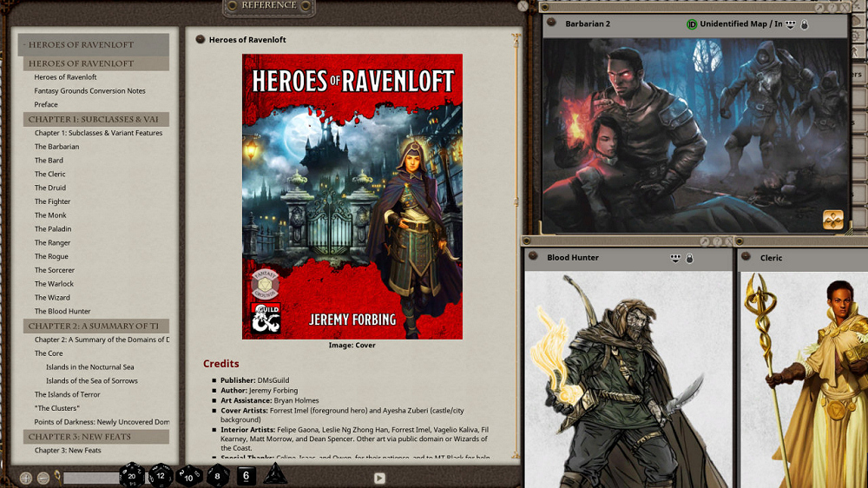Select The Barbarian entry
868x488 pixels.
click(56, 147)
